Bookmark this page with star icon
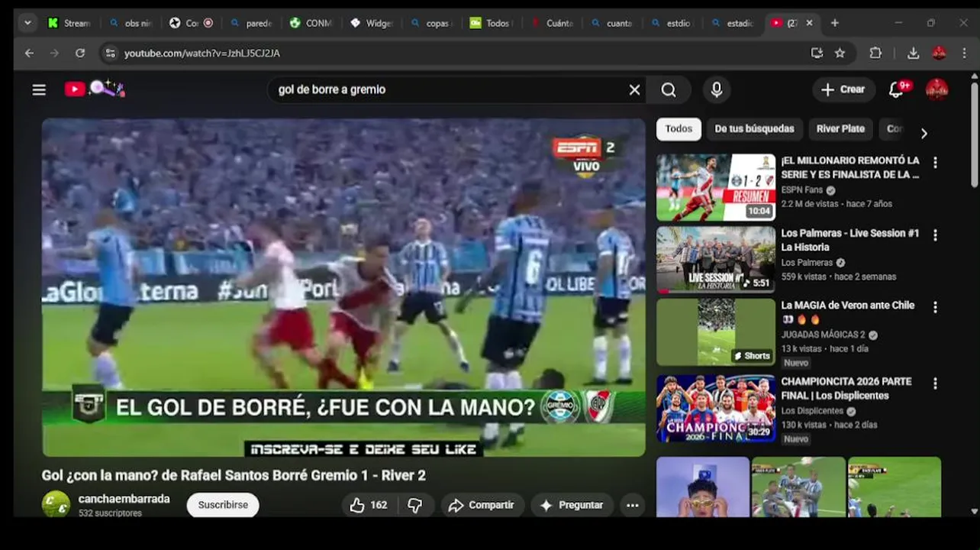 pyautogui.click(x=840, y=53)
